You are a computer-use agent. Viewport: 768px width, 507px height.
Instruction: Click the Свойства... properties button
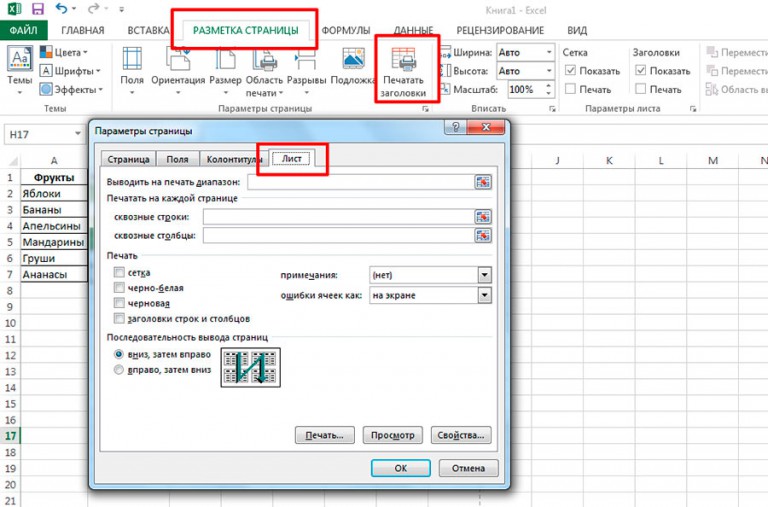point(461,435)
